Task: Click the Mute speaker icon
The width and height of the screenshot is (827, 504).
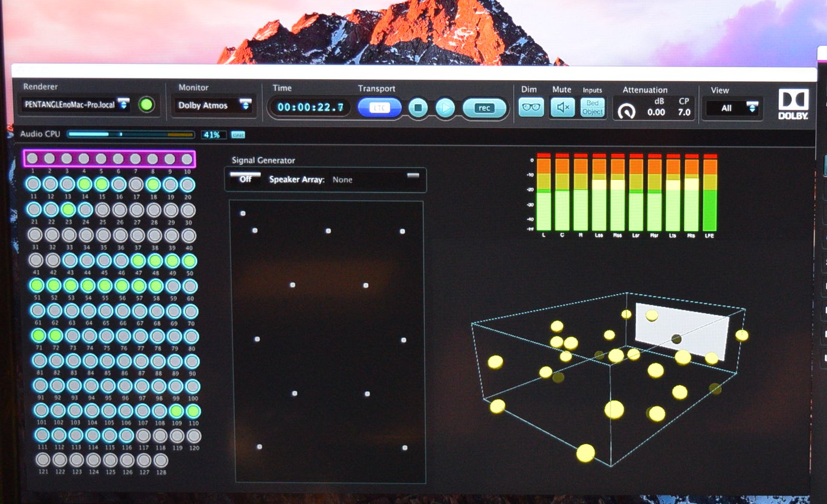Action: coord(562,108)
